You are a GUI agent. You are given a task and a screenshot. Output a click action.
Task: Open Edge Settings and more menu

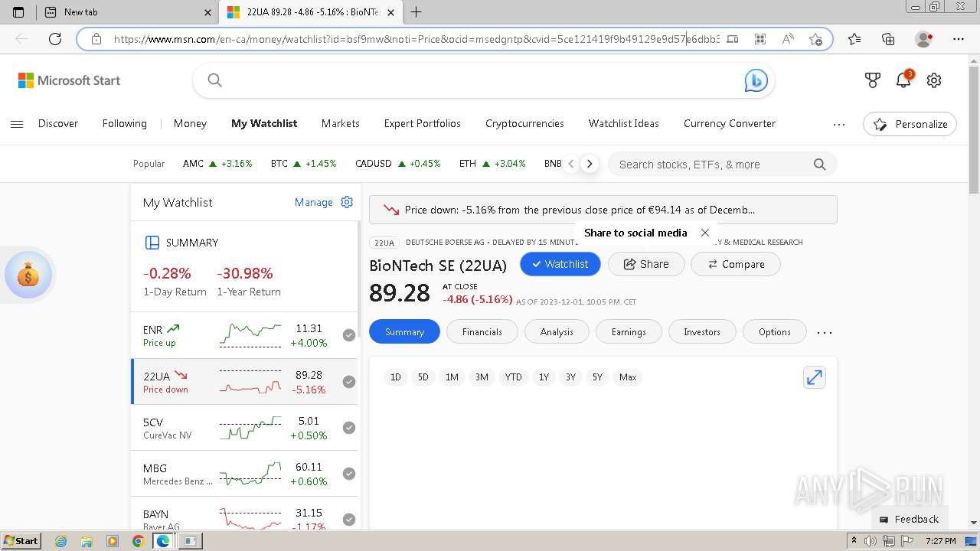point(959,39)
